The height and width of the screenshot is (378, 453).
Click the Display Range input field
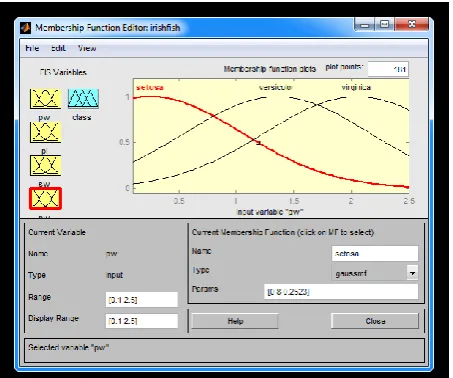coord(142,321)
